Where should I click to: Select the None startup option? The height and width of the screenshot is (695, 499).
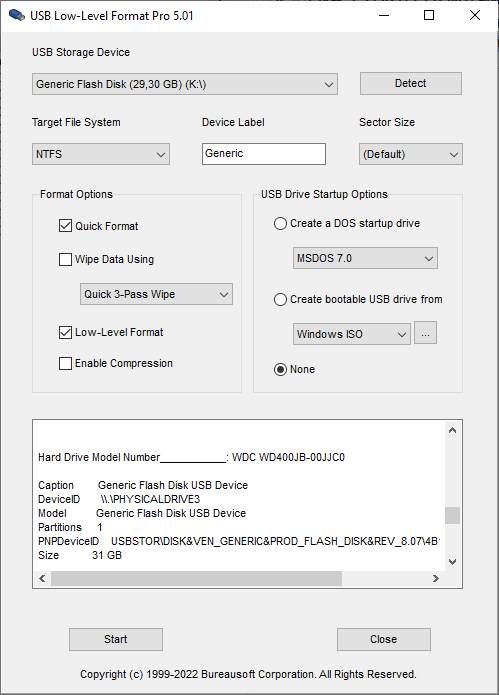coord(280,369)
